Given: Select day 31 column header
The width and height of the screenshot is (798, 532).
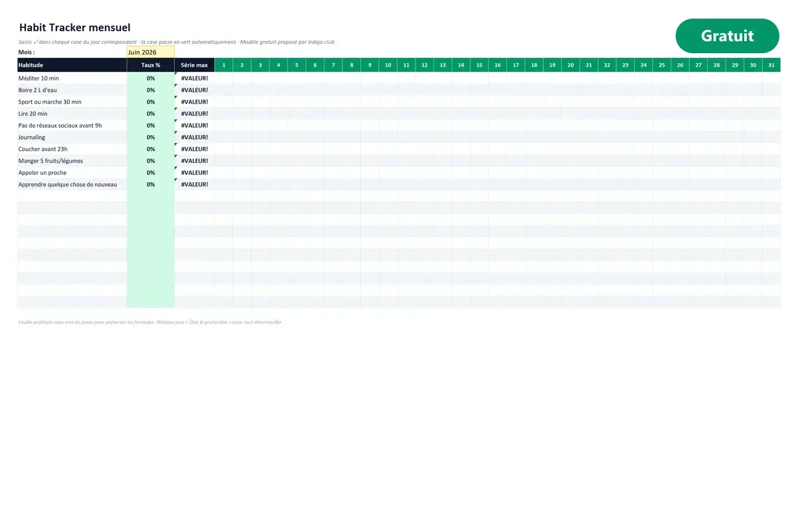Looking at the screenshot, I should point(771,65).
